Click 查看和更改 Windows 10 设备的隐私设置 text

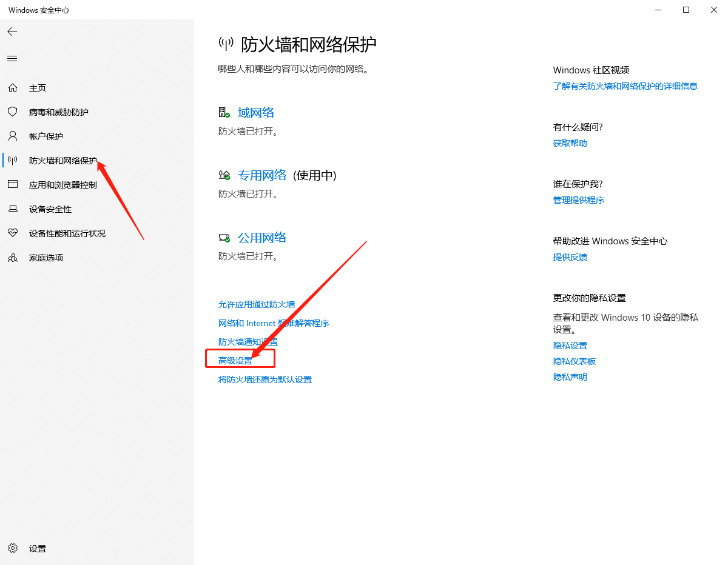[x=625, y=324]
